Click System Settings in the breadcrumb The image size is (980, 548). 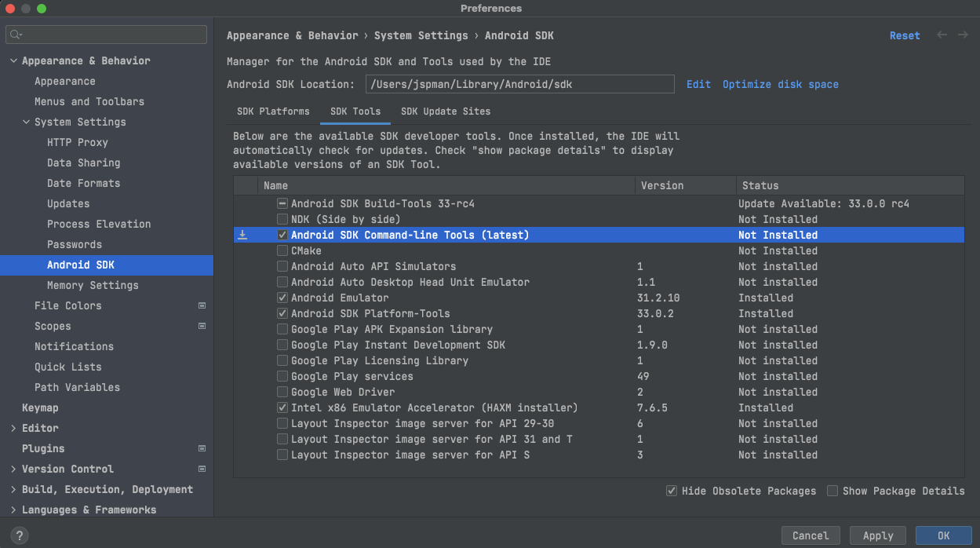(x=421, y=35)
